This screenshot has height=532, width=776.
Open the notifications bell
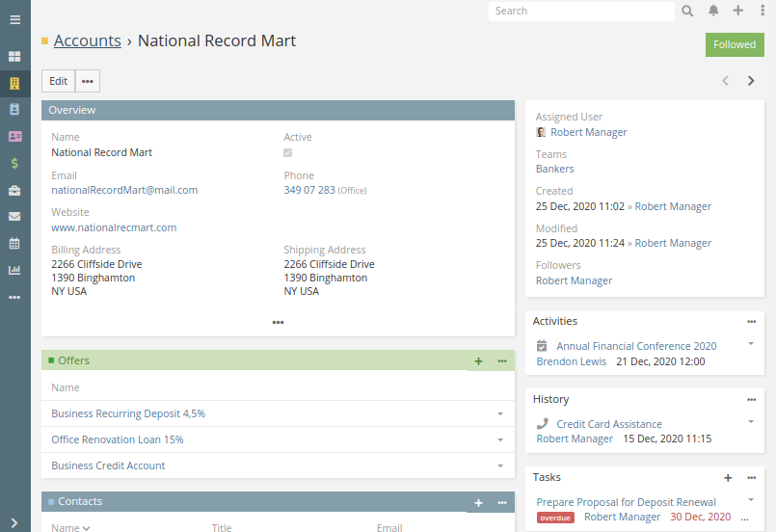[x=713, y=11]
